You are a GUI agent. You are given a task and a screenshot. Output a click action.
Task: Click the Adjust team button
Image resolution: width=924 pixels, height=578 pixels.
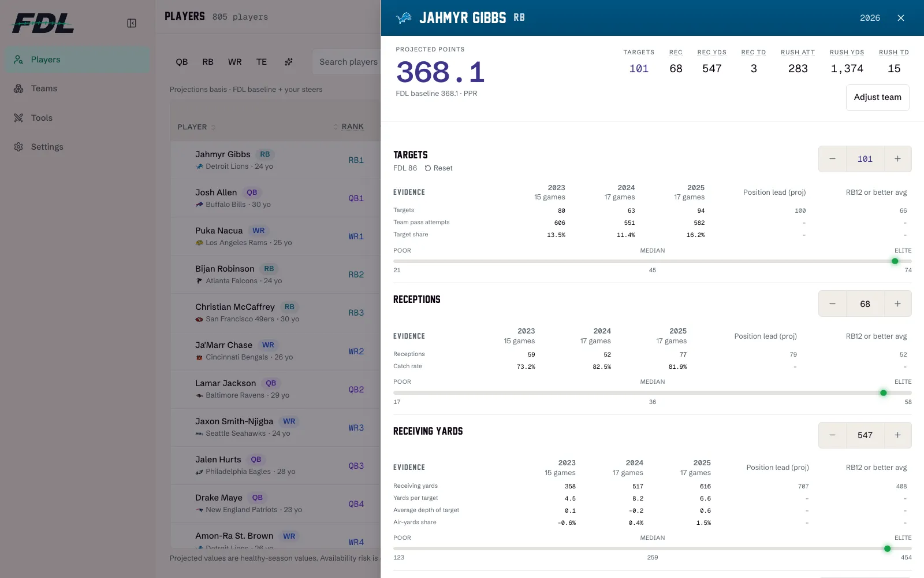coord(878,97)
